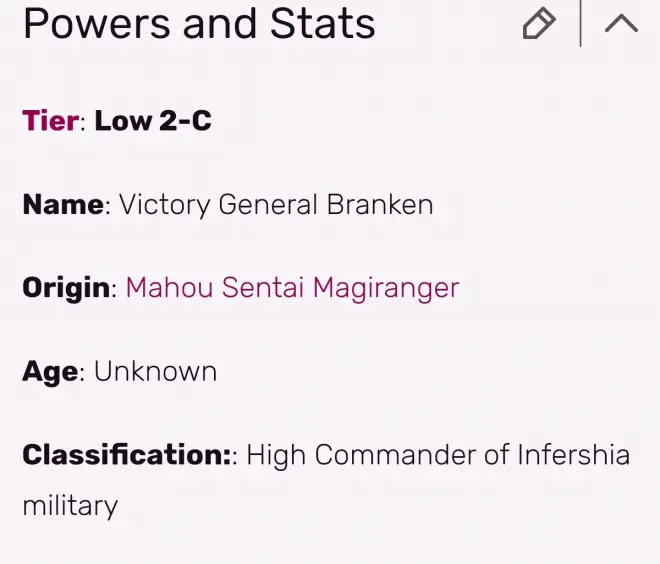
Task: Click the word Infershia
Action: click(x=573, y=455)
